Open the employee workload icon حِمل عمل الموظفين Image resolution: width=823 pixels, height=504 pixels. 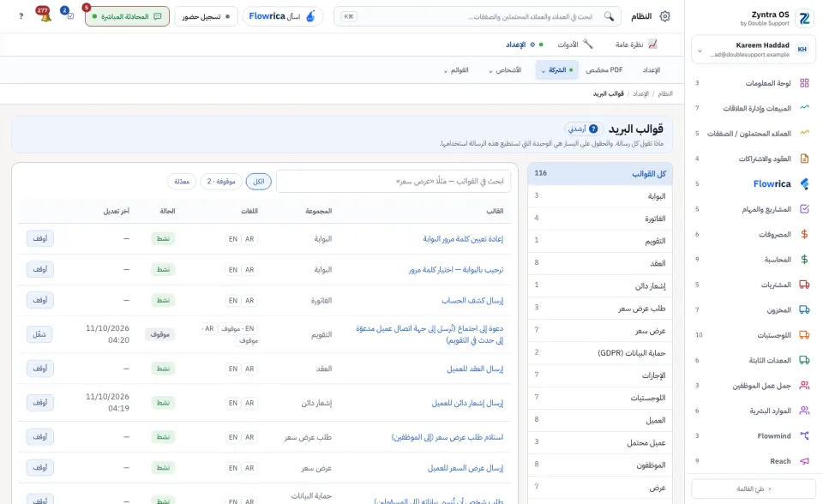[x=804, y=386]
